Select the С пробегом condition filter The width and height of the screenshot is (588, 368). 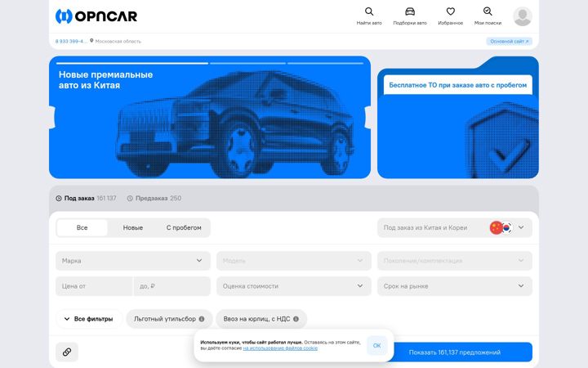(184, 227)
